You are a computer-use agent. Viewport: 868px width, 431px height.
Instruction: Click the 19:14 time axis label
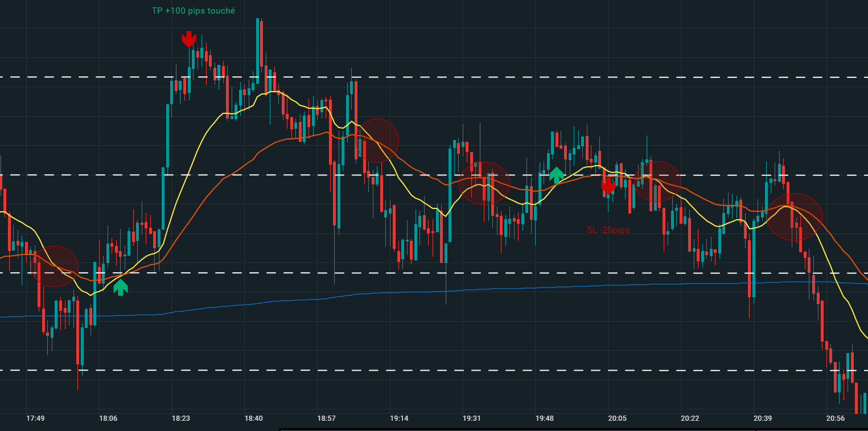[x=399, y=418]
